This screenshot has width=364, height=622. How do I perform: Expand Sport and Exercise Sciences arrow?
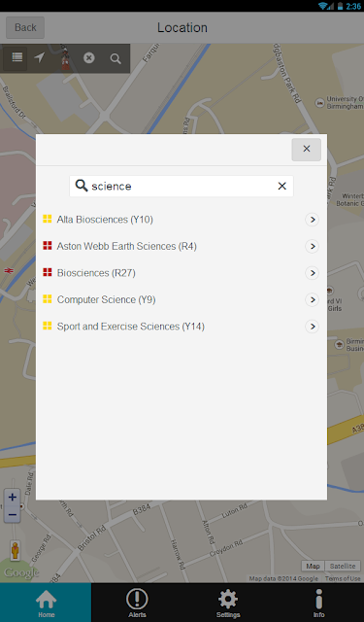click(313, 327)
